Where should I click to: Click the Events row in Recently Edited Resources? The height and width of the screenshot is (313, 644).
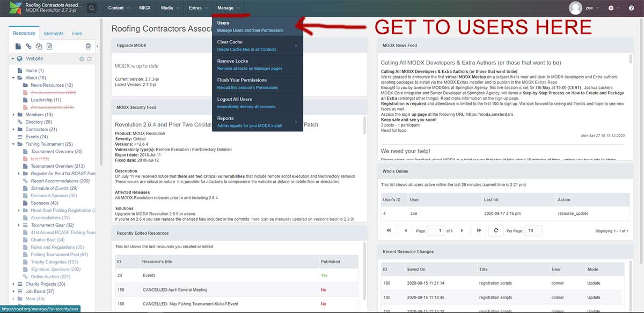click(237, 275)
